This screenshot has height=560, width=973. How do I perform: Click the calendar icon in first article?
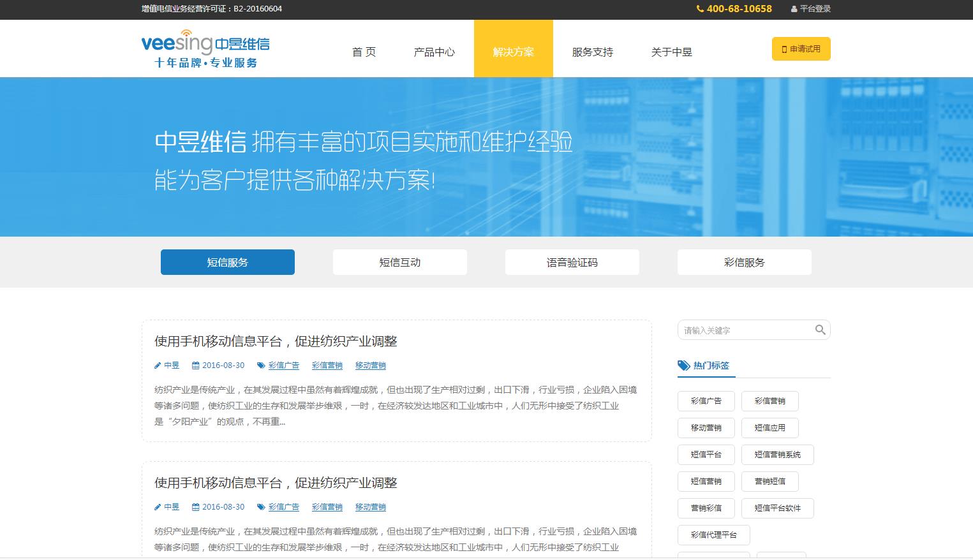coord(196,365)
